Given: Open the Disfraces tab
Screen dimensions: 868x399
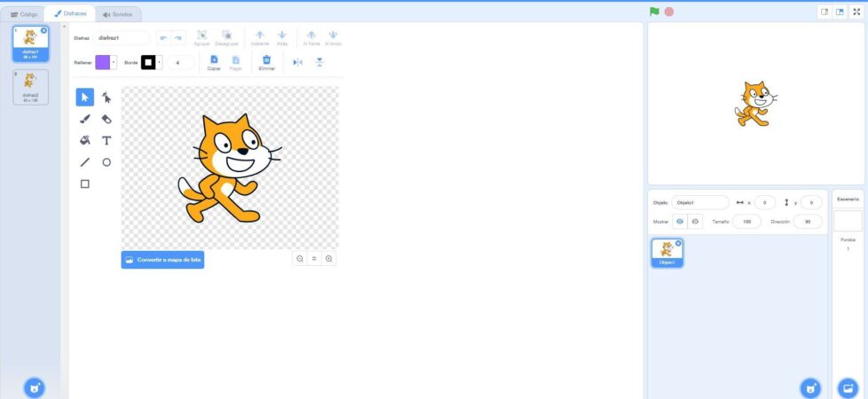Looking at the screenshot, I should [70, 14].
